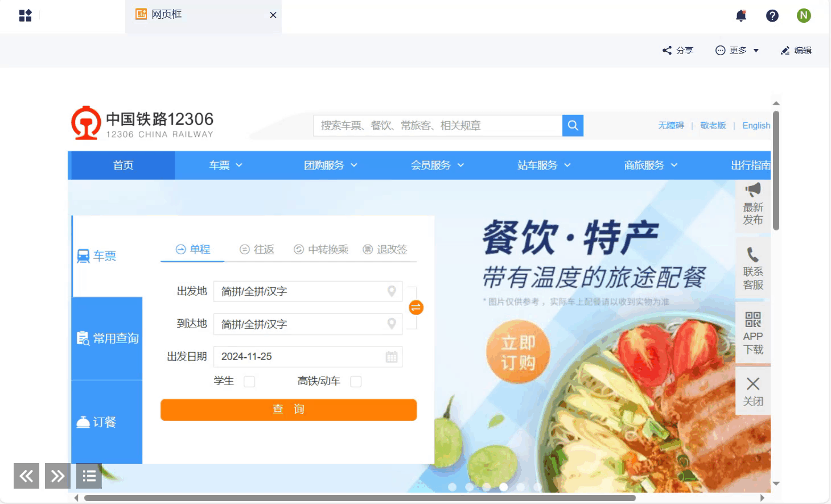The width and height of the screenshot is (831, 504).
Task: Expand the 团购服务 menu
Action: tap(331, 165)
